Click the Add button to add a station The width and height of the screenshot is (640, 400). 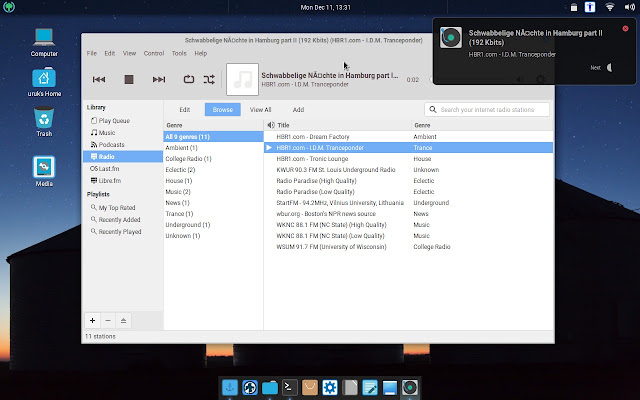(x=298, y=109)
